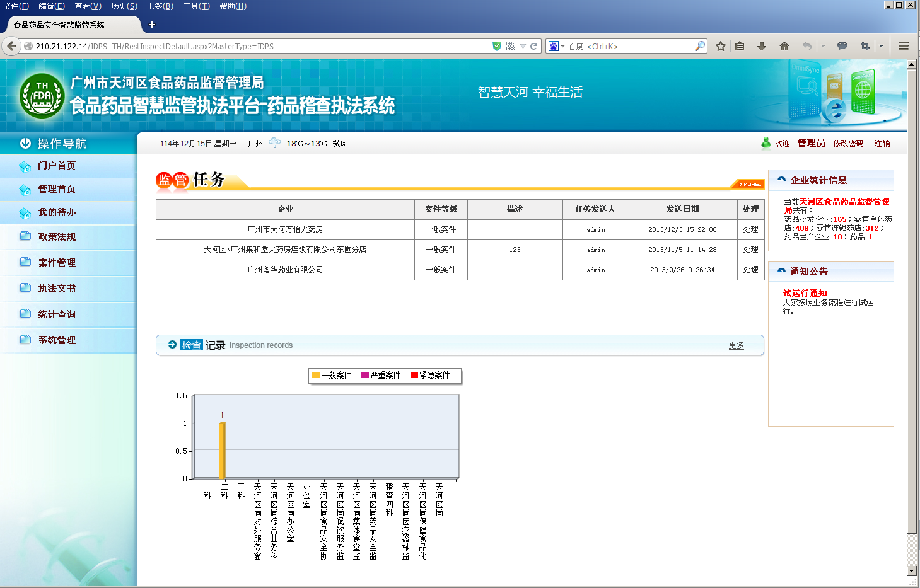The height and width of the screenshot is (588, 920).
Task: Click the green user avatar icon
Action: 766,143
